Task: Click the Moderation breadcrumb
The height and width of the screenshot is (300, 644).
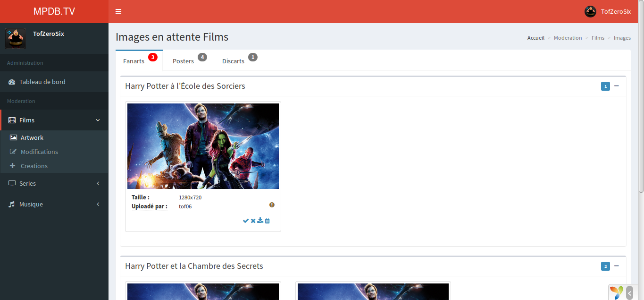Action: coord(568,38)
